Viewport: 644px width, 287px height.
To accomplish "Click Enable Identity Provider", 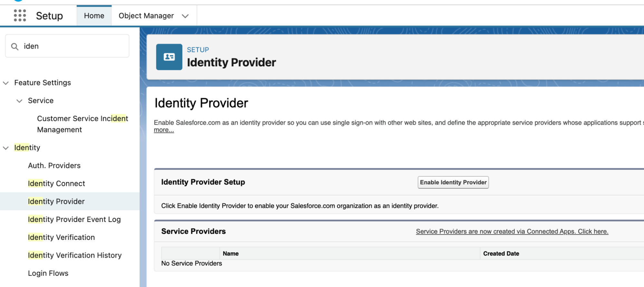I will 453,182.
